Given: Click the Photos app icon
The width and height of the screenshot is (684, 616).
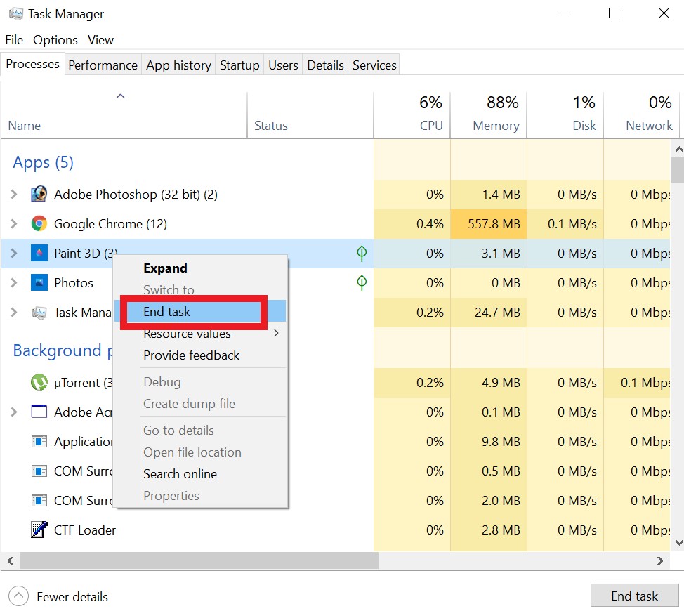Looking at the screenshot, I should tap(39, 282).
